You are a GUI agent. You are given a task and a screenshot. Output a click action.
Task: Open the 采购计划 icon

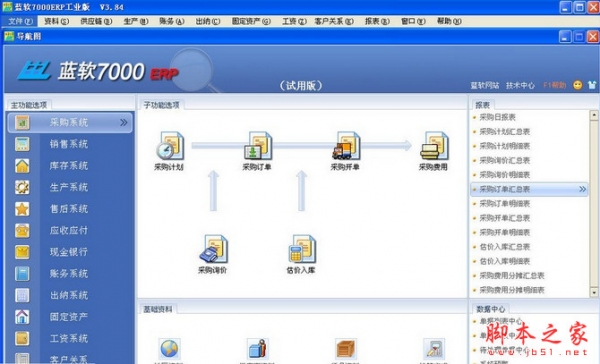point(170,145)
